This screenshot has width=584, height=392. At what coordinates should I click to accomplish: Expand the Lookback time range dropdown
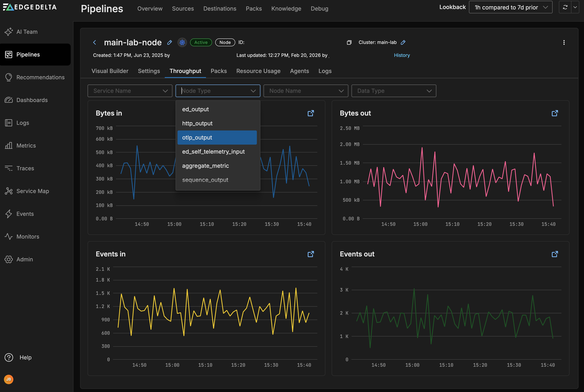[x=510, y=7]
